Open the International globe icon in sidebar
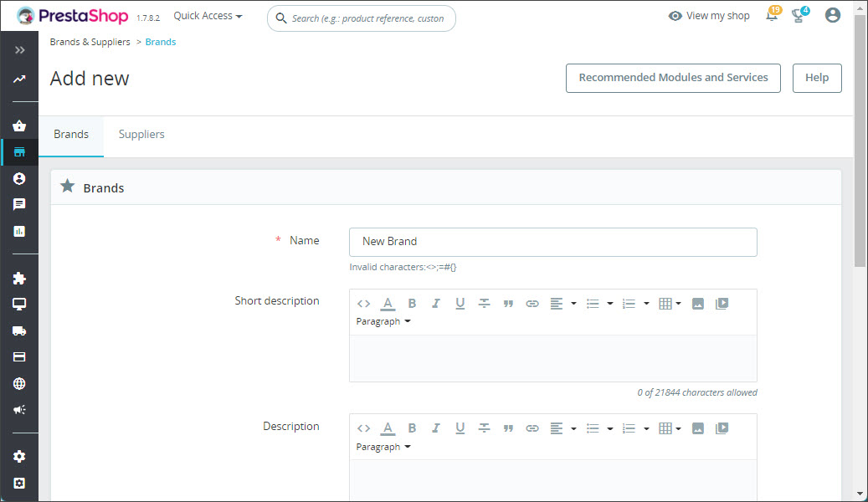Viewport: 868px width, 502px height. [x=19, y=383]
